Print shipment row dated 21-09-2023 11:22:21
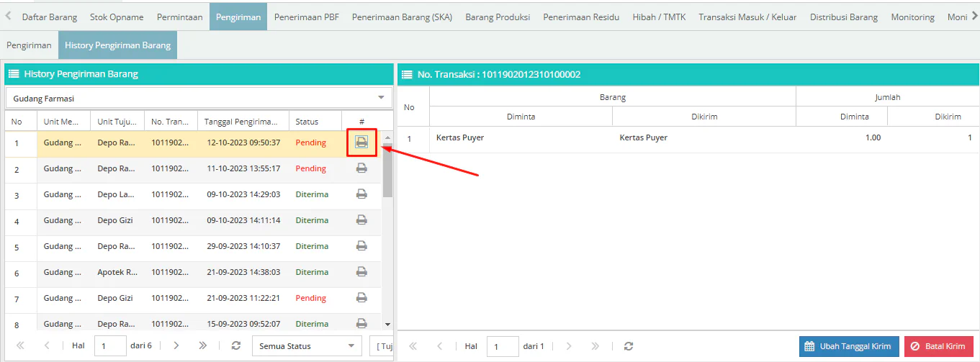This screenshot has width=980, height=362. pos(361,298)
